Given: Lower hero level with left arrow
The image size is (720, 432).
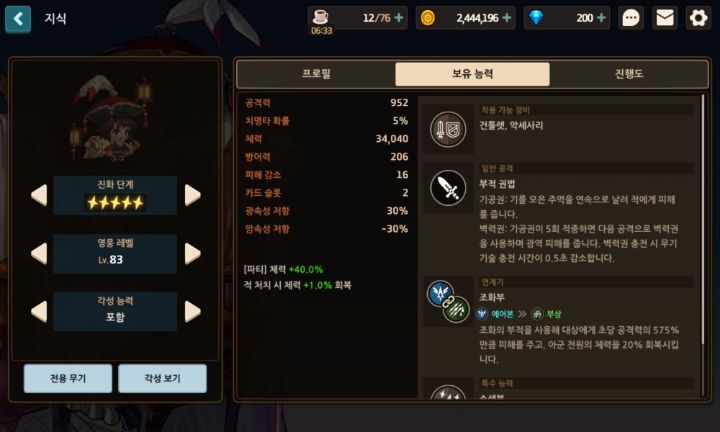Looking at the screenshot, I should pyautogui.click(x=39, y=253).
